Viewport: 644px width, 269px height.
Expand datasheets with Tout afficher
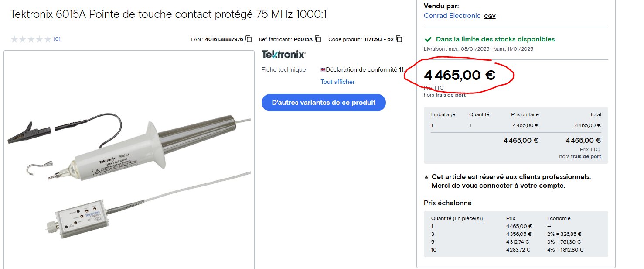point(337,82)
